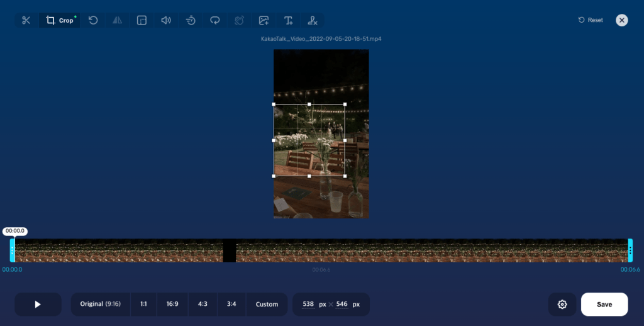Image resolution: width=644 pixels, height=326 pixels.
Task: Choose 16:9 aspect ratio
Action: 172,304
